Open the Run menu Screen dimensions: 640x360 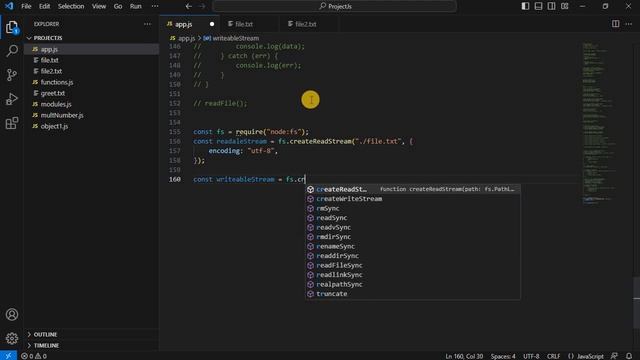[136, 6]
